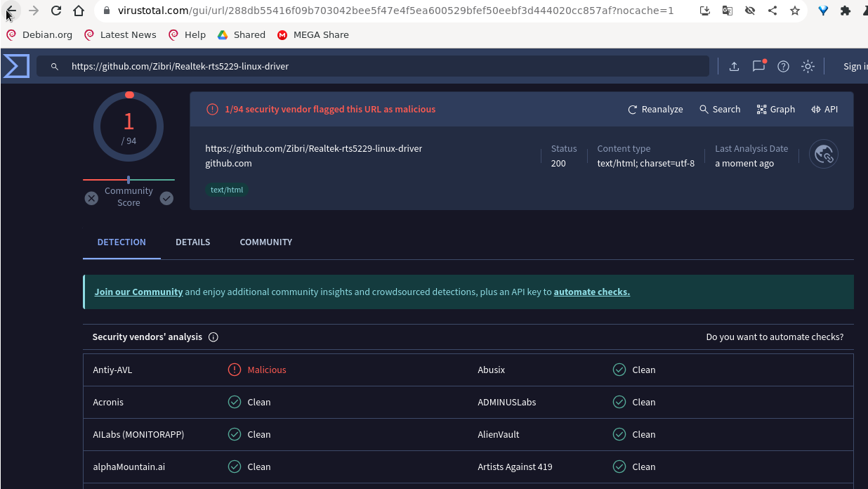Screen dimensions: 868x489
Task: Click the site info icon in address bar
Action: (107, 11)
